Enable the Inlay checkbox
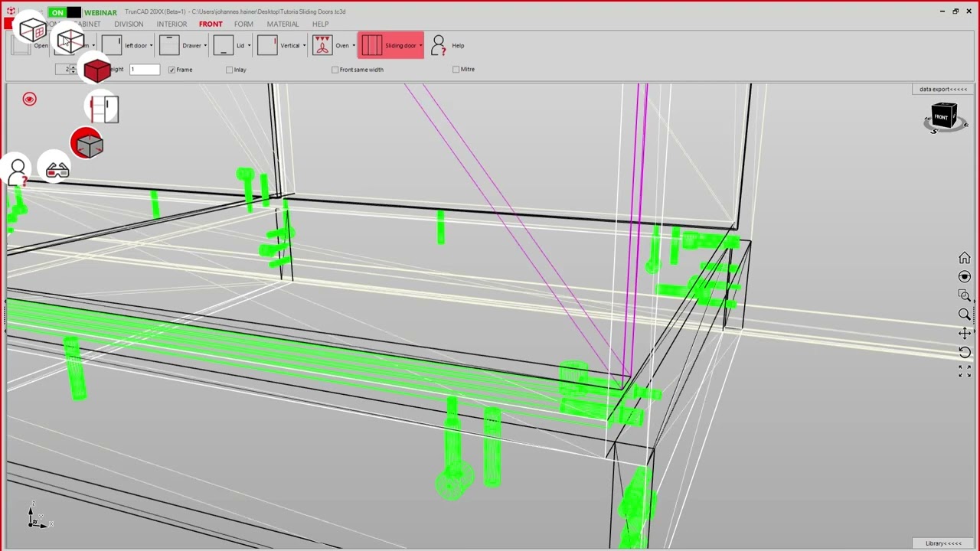 [x=229, y=70]
